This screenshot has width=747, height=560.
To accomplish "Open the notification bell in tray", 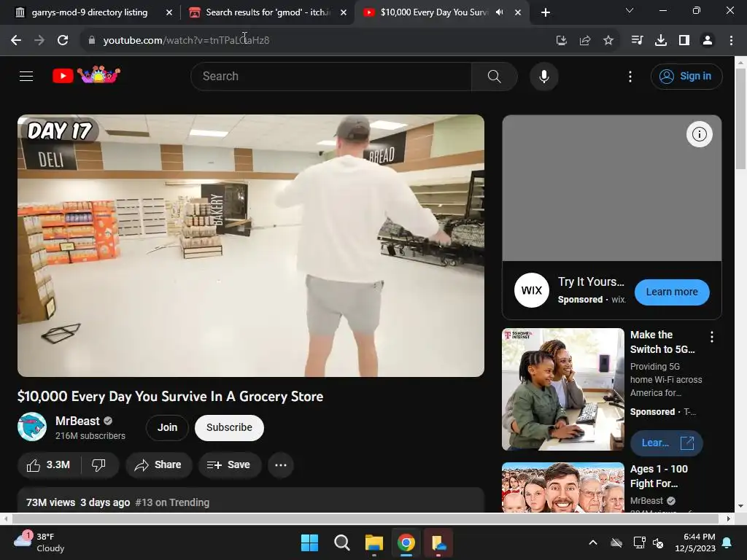I will click(x=727, y=542).
